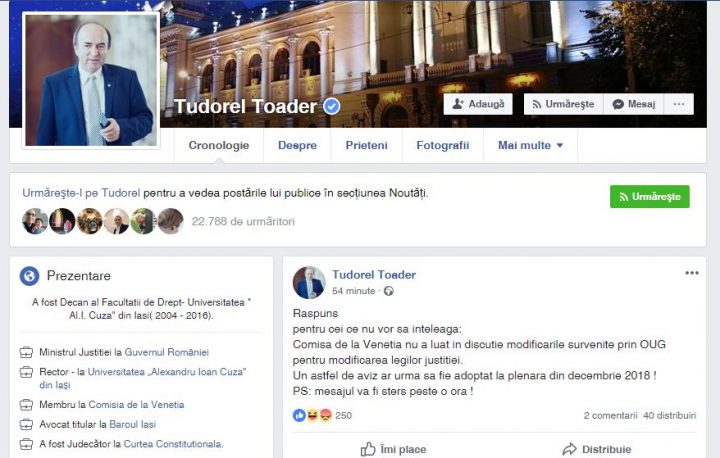Open the Fotografii tab

click(x=443, y=146)
